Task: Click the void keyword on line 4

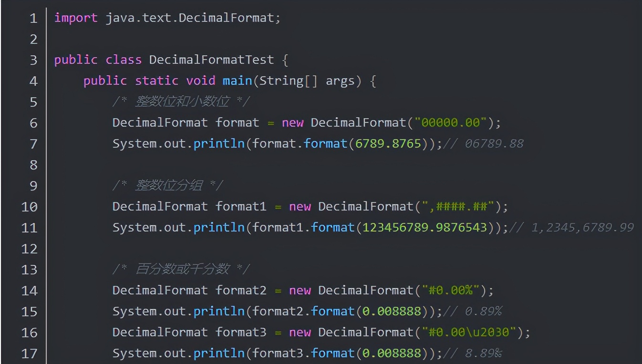Action: pyautogui.click(x=200, y=81)
